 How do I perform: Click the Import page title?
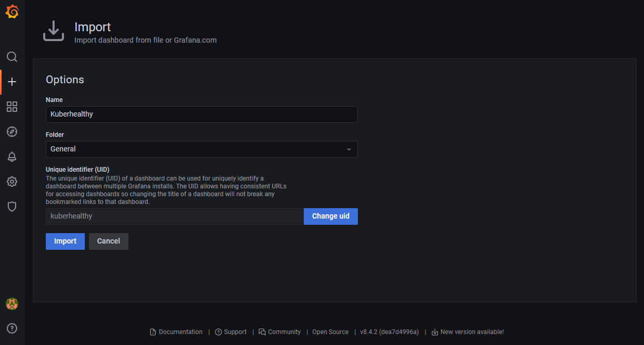93,27
